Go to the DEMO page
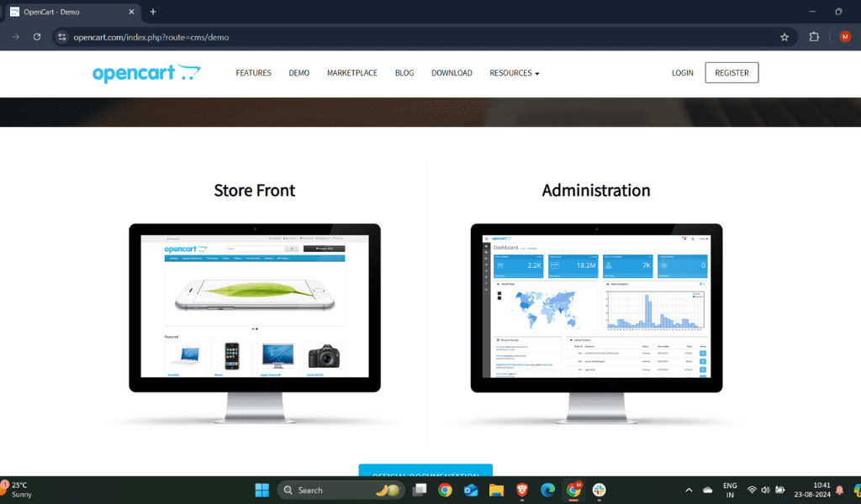Screen dimensions: 861x504 tap(298, 73)
